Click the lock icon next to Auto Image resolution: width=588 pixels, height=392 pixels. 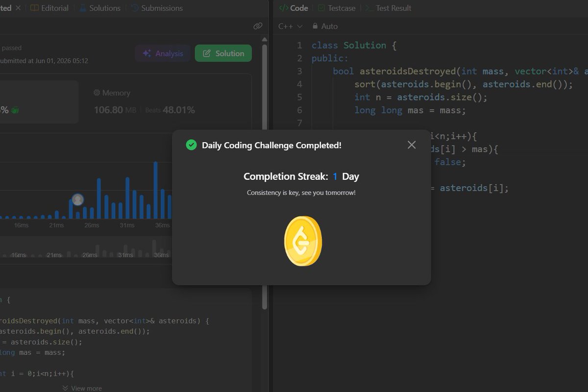click(x=315, y=26)
